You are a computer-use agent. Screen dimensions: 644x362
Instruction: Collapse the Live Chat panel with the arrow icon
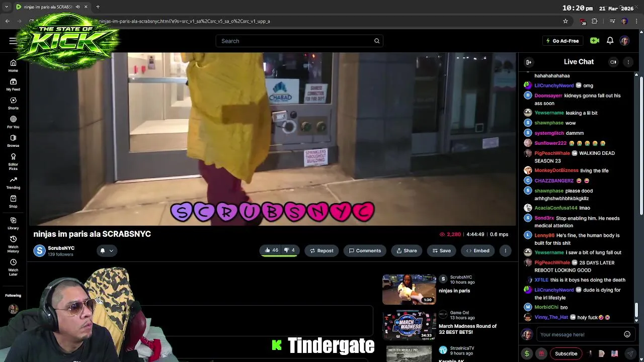pyautogui.click(x=529, y=62)
